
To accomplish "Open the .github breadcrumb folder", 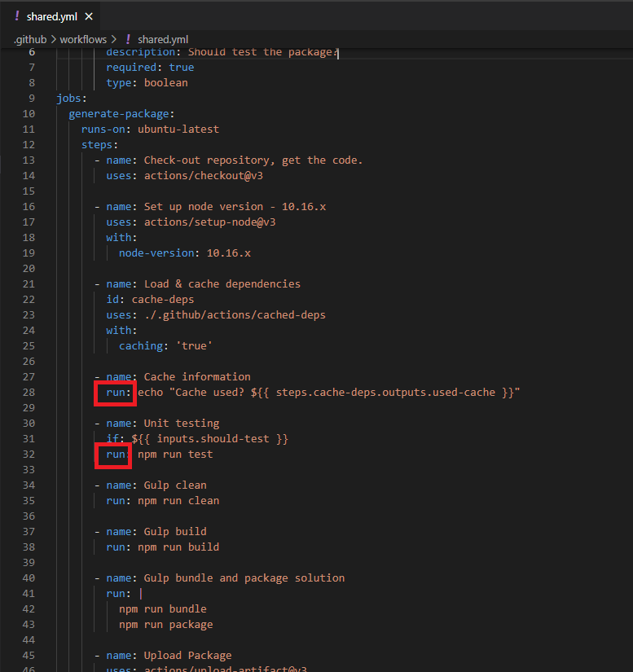I will (29, 39).
